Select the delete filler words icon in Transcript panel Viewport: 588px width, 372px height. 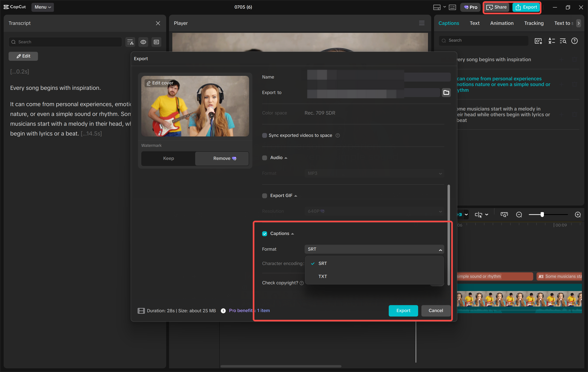130,42
